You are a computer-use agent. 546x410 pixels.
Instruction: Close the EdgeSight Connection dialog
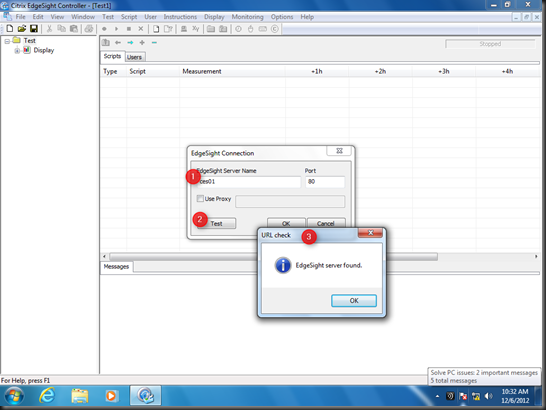click(340, 151)
